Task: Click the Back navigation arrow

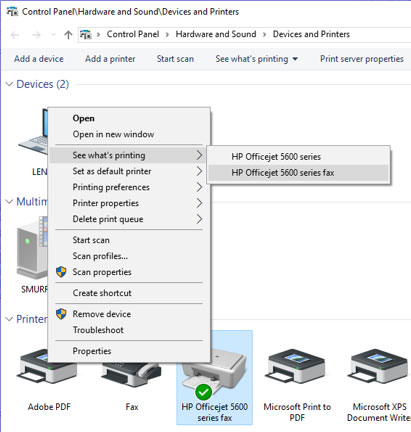Action: pyautogui.click(x=15, y=35)
